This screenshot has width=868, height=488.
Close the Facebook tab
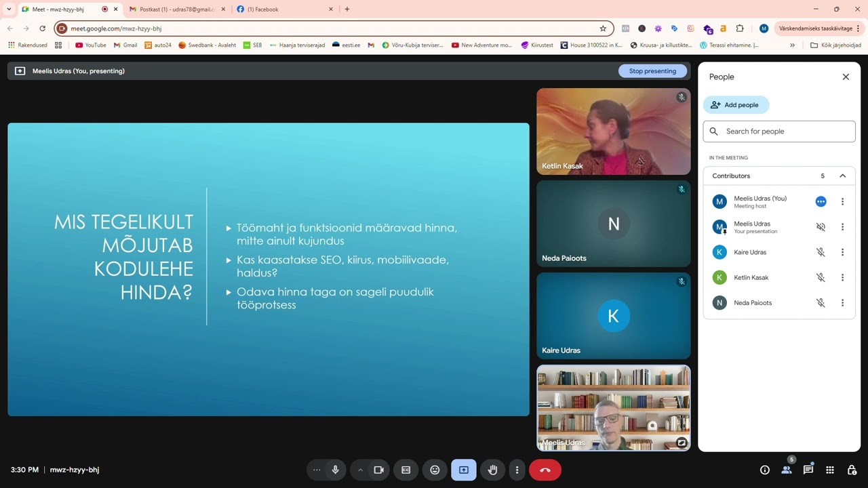(x=331, y=9)
